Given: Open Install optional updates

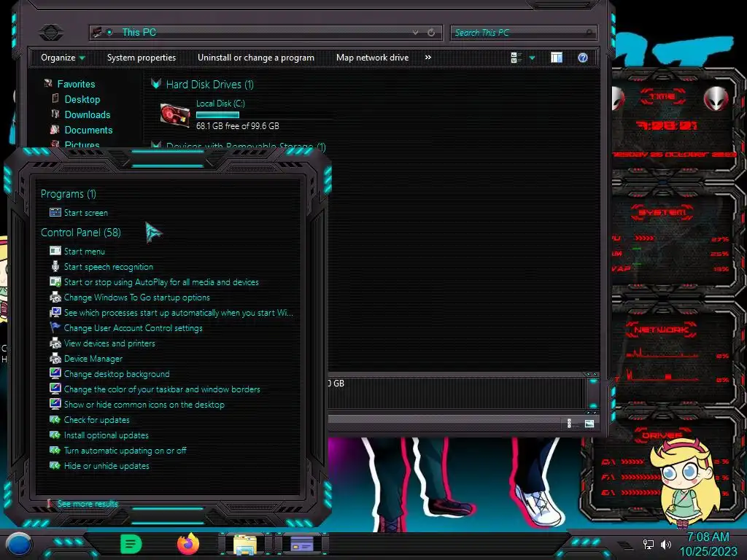Looking at the screenshot, I should click(x=107, y=435).
